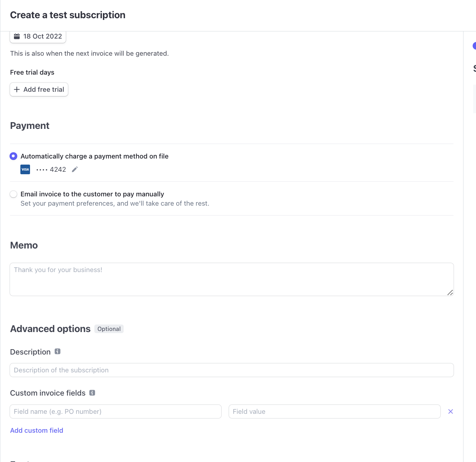Click the blue badge in the summary panel
This screenshot has width=476, height=462.
[475, 46]
